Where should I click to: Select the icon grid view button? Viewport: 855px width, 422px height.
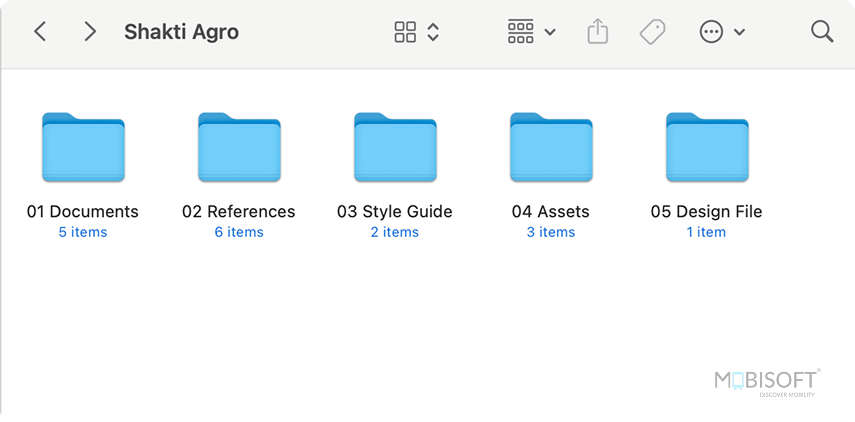point(405,32)
